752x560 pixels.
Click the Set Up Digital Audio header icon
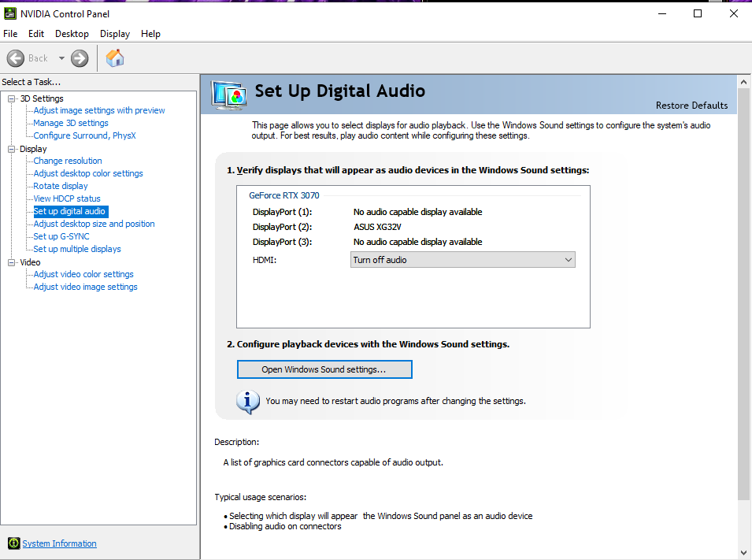pyautogui.click(x=229, y=95)
